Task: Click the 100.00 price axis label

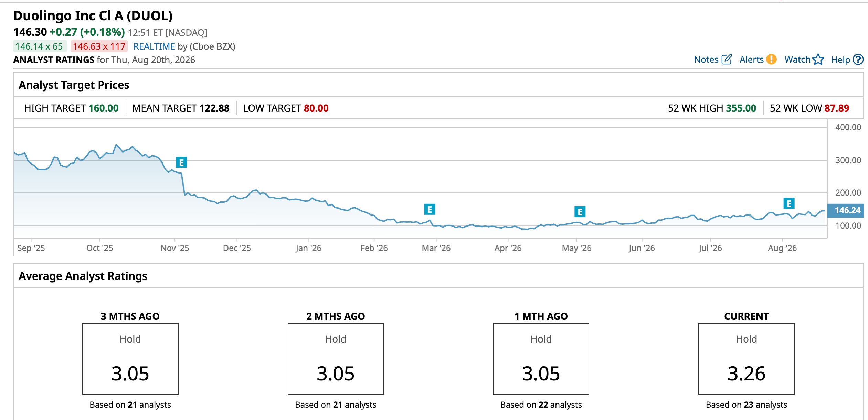Action: pos(848,226)
